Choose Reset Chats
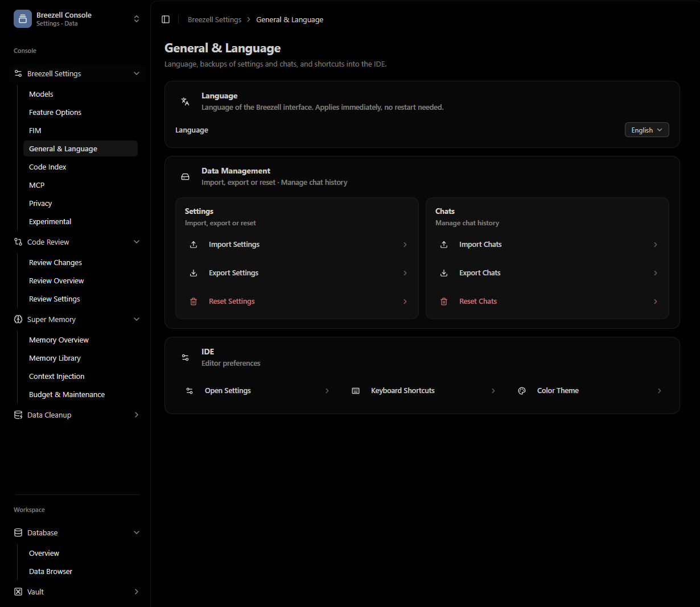Image resolution: width=700 pixels, height=607 pixels. click(547, 301)
